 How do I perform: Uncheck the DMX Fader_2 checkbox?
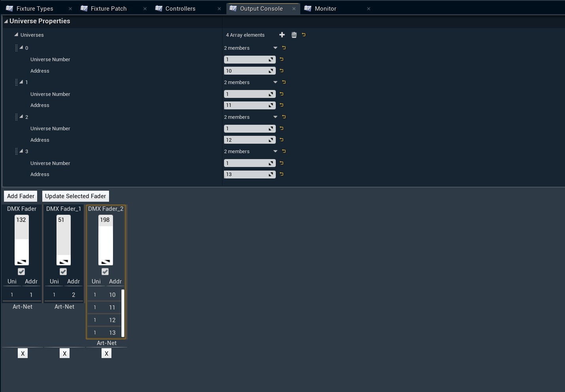[105, 272]
